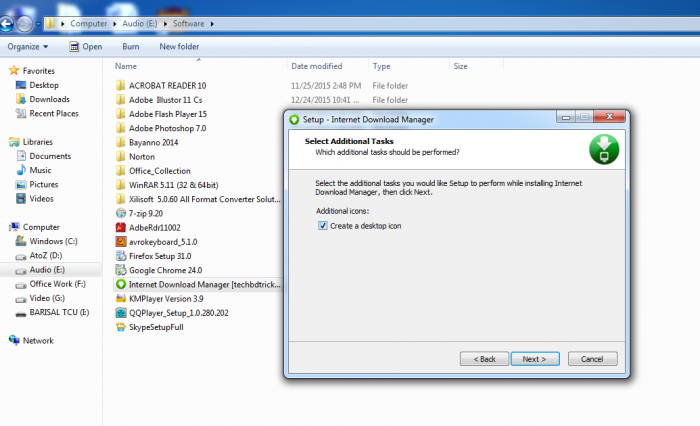Screen dimensions: 700x426
Task: Click New folder in the toolbar
Action: (x=179, y=46)
